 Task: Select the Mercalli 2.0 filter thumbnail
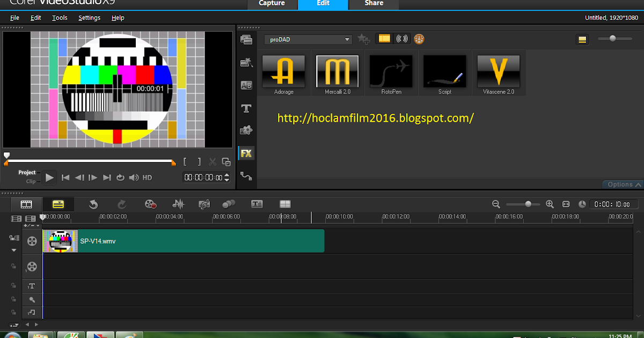(338, 72)
